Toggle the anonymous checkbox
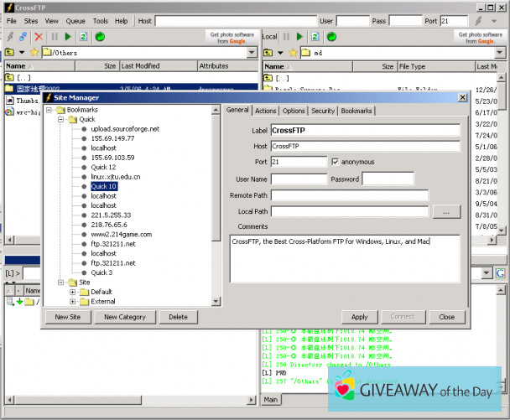The width and height of the screenshot is (510, 420). coord(336,162)
